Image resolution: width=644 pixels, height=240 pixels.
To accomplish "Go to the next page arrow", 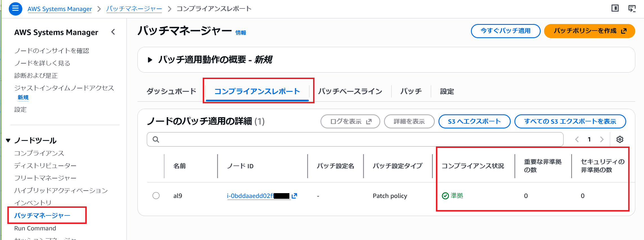I will tap(602, 139).
